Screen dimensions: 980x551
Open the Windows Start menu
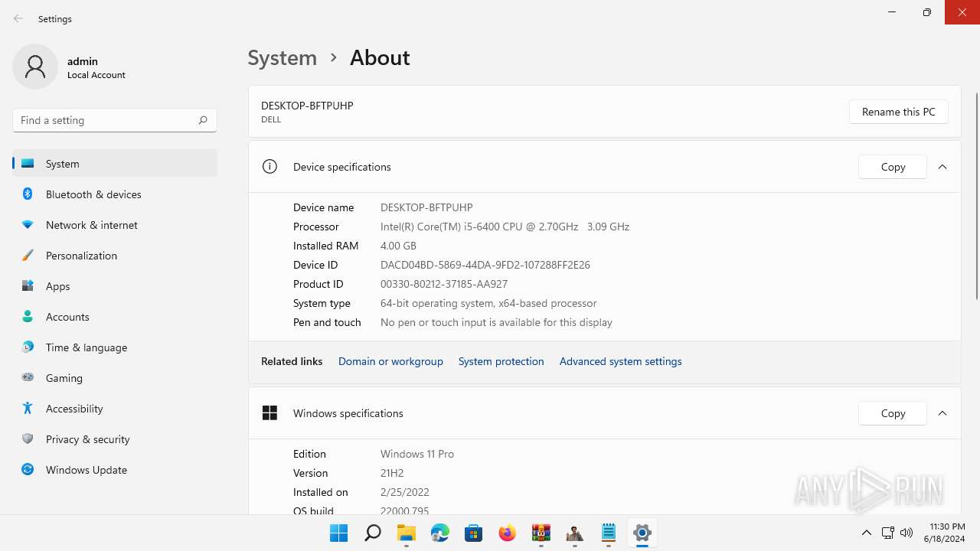click(339, 533)
